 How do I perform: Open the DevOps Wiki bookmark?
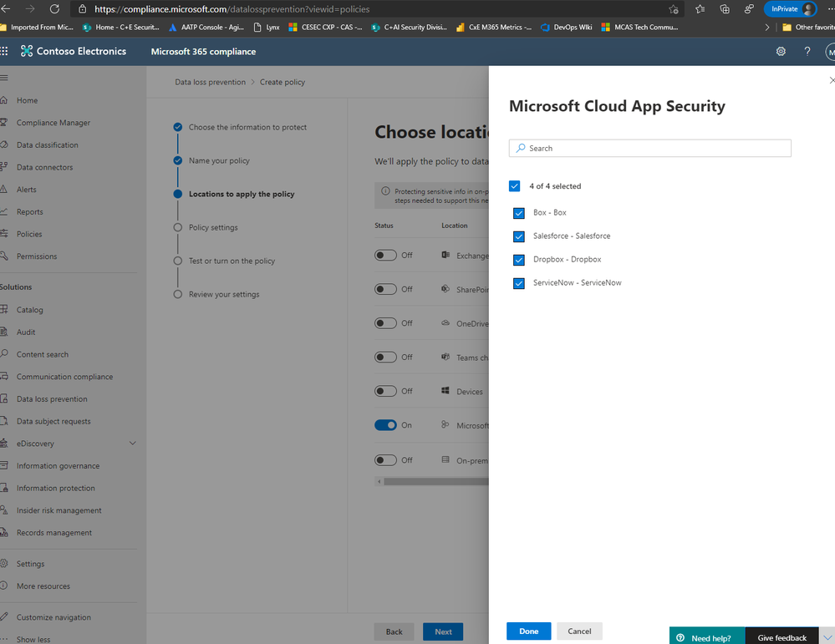pyautogui.click(x=566, y=27)
